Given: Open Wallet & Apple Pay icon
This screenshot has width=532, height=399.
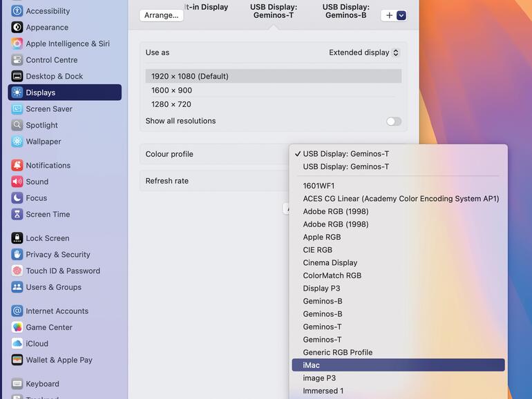Looking at the screenshot, I should (x=17, y=360).
